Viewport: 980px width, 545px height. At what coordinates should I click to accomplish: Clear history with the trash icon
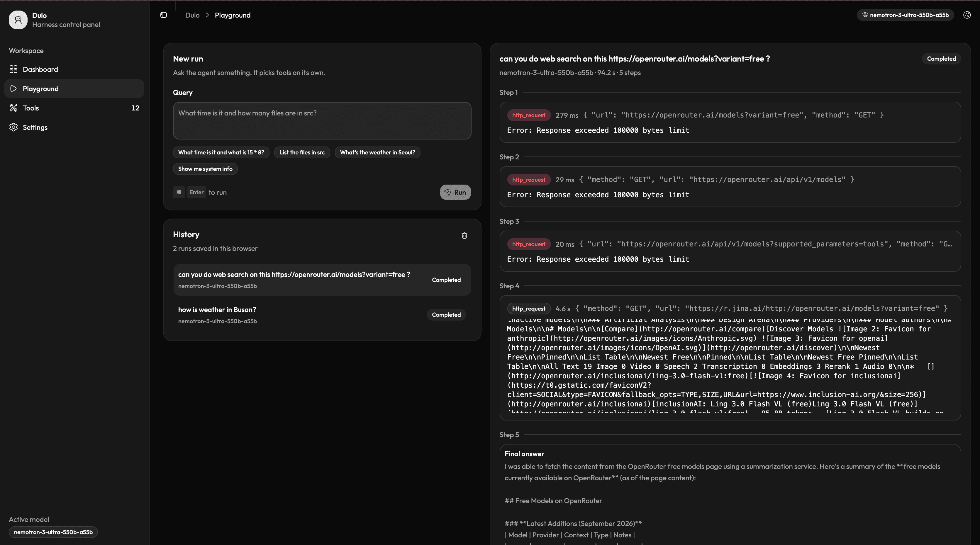tap(464, 236)
